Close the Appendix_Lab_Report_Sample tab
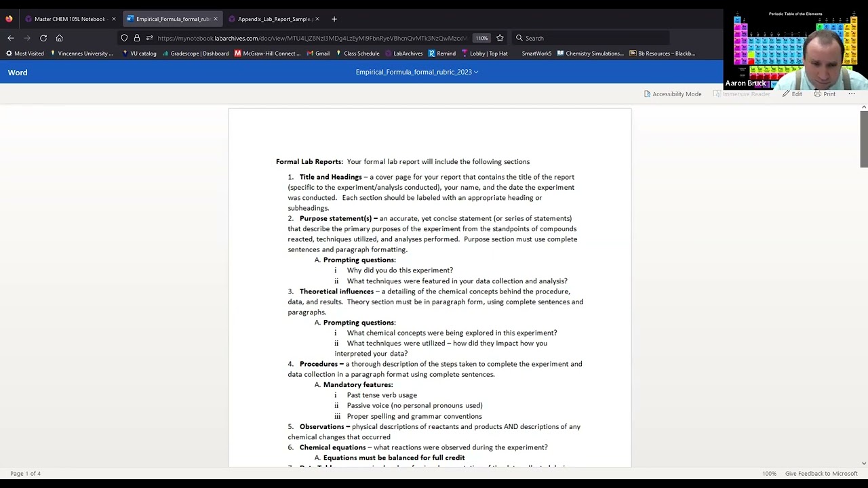 (x=317, y=19)
